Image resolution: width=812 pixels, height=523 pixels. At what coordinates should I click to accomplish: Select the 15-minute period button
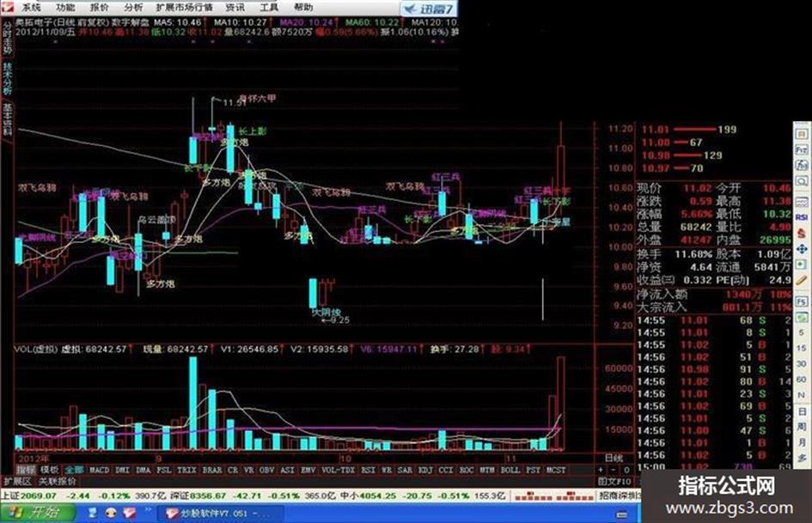pyautogui.click(x=801, y=348)
